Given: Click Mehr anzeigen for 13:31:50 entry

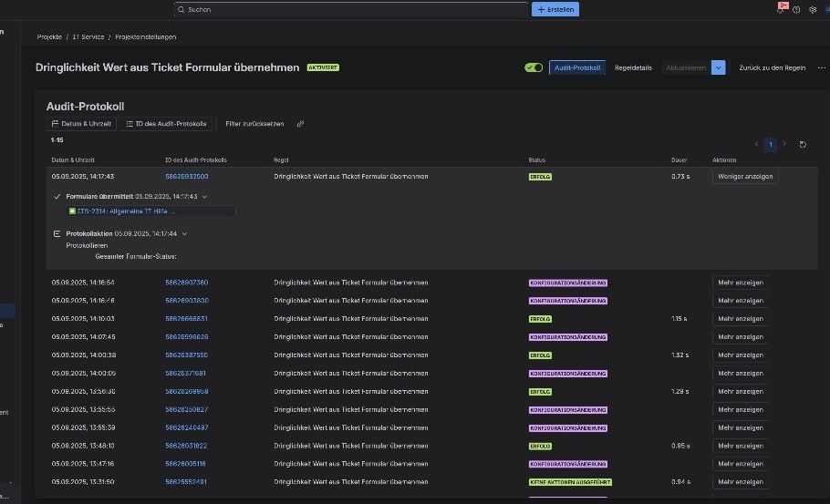Looking at the screenshot, I should pyautogui.click(x=740, y=482).
